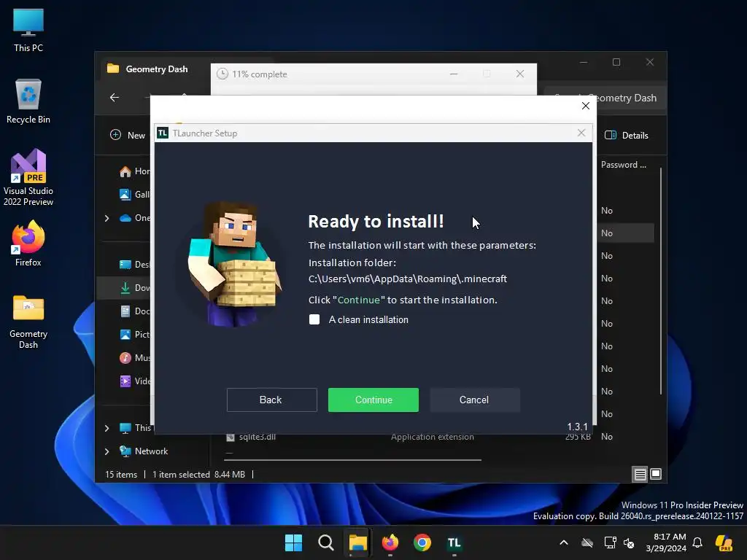Open the Videos folder in sidebar

135,381
